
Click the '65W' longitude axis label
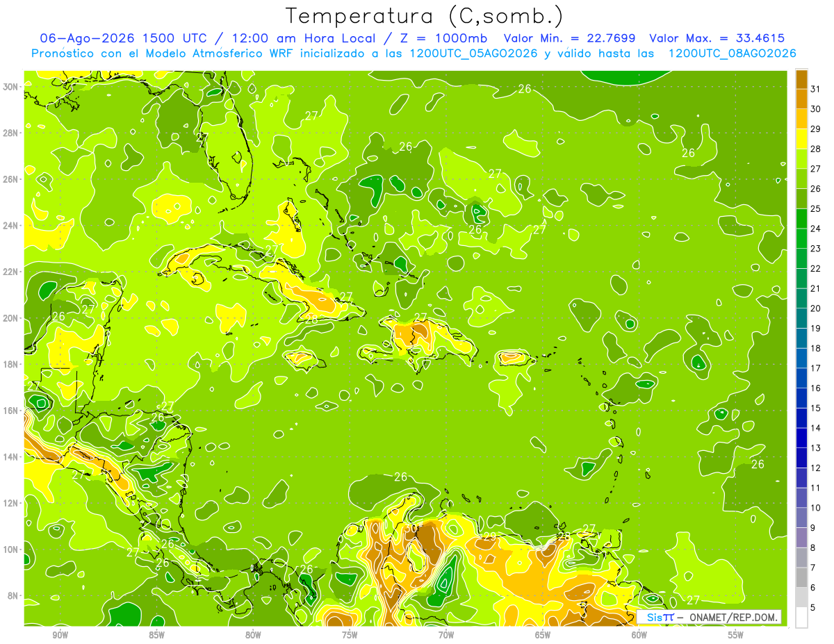(x=543, y=635)
